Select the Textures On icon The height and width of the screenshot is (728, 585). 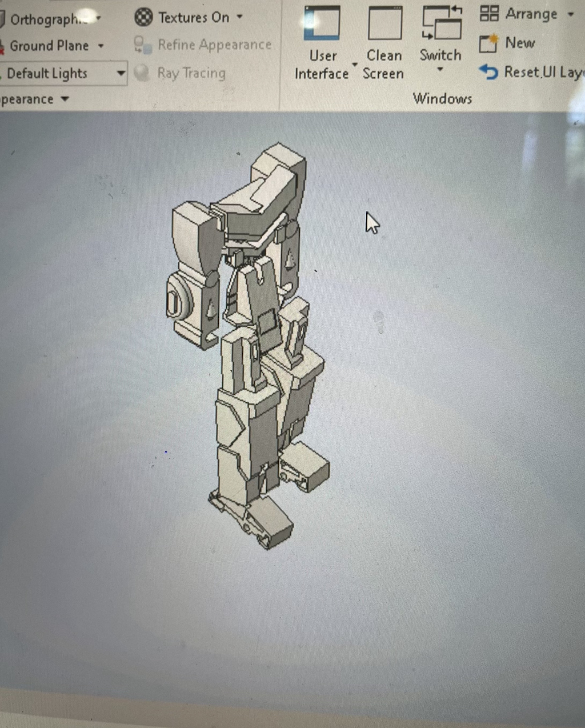[x=142, y=17]
